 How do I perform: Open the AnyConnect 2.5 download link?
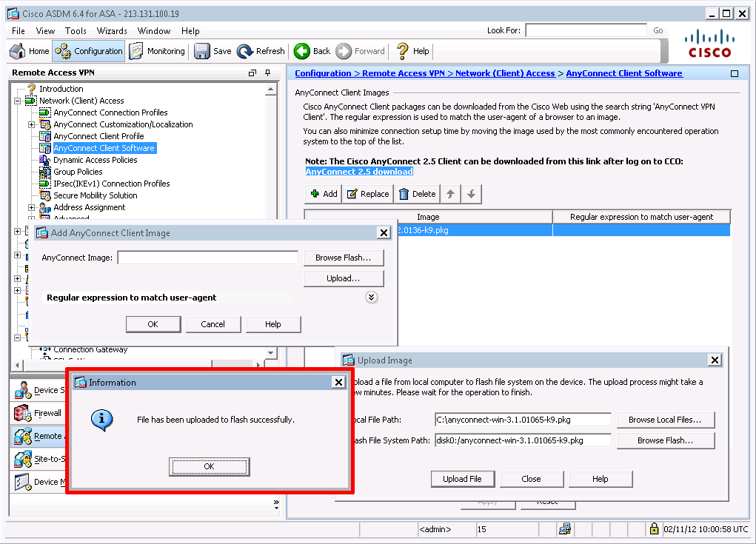coord(359,172)
